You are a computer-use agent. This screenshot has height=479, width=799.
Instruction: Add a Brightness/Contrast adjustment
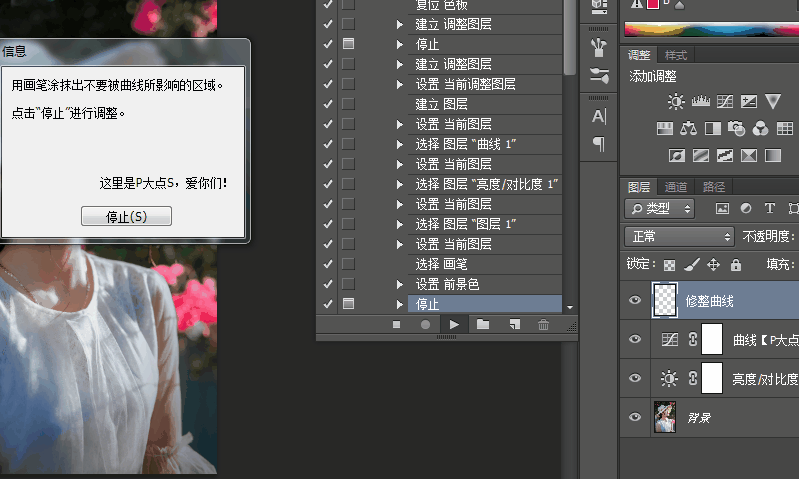pyautogui.click(x=676, y=101)
